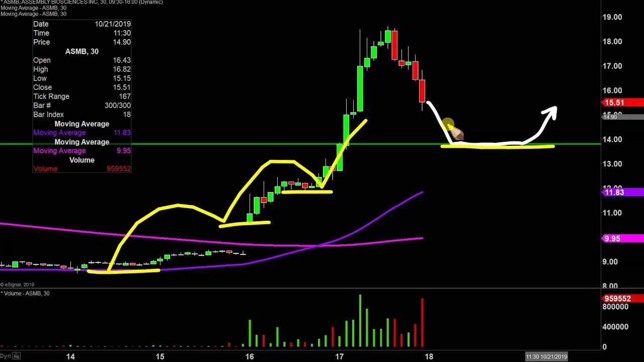Click the Moving Average 11.83 value row
Screen dimensions: 644x362
[82, 133]
